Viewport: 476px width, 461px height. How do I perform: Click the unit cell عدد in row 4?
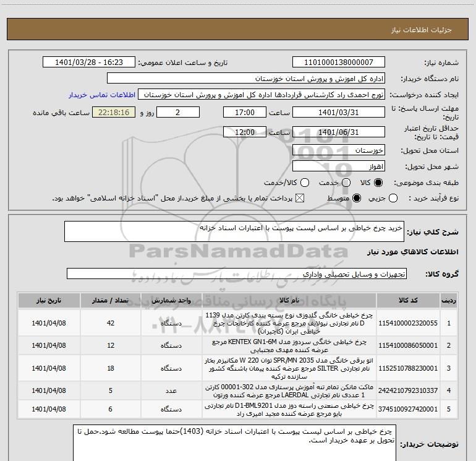coord(171,390)
